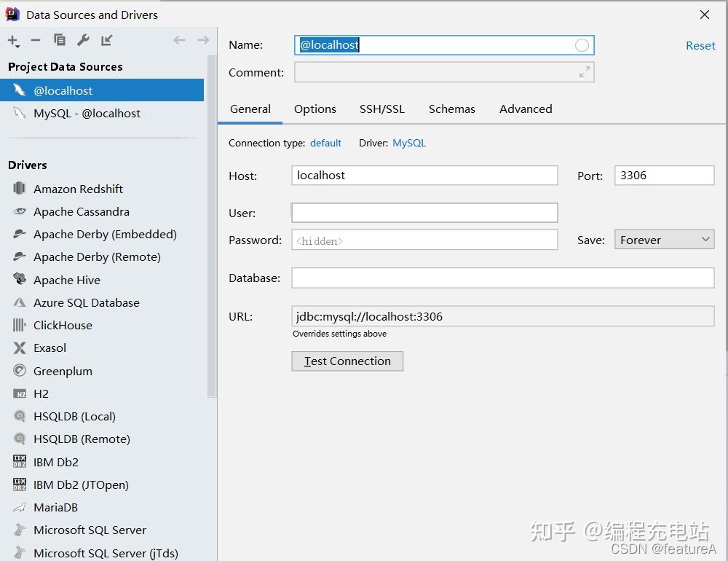Open the Save password dropdown
The height and width of the screenshot is (561, 728).
pos(665,240)
